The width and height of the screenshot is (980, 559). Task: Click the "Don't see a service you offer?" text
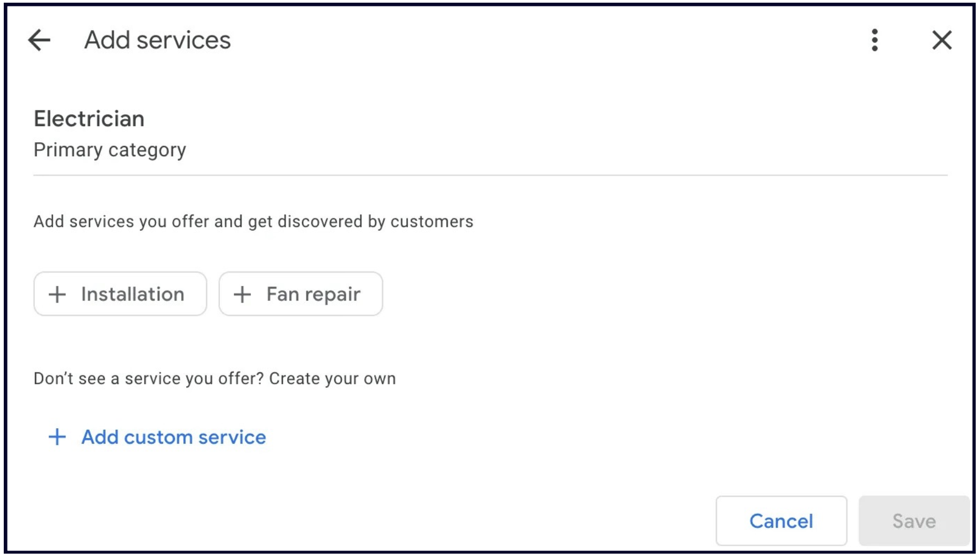click(x=148, y=379)
